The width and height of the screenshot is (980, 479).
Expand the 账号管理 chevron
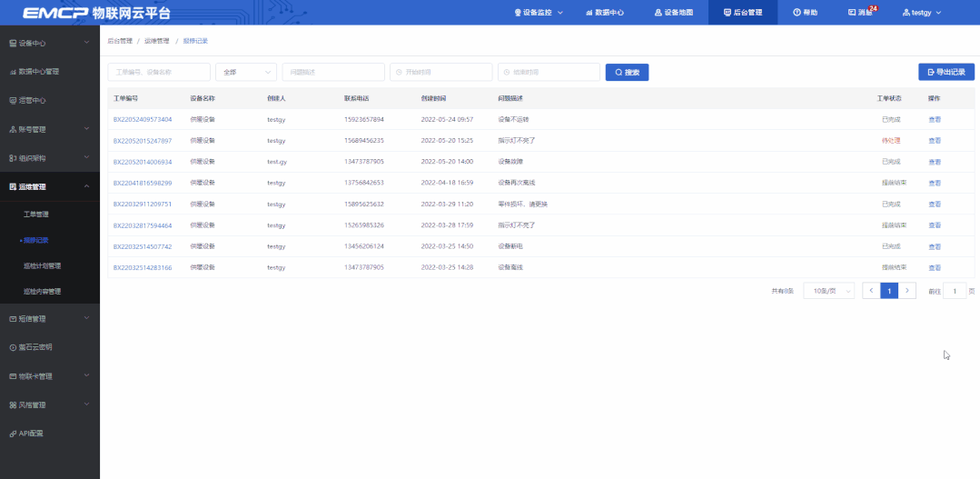point(87,129)
